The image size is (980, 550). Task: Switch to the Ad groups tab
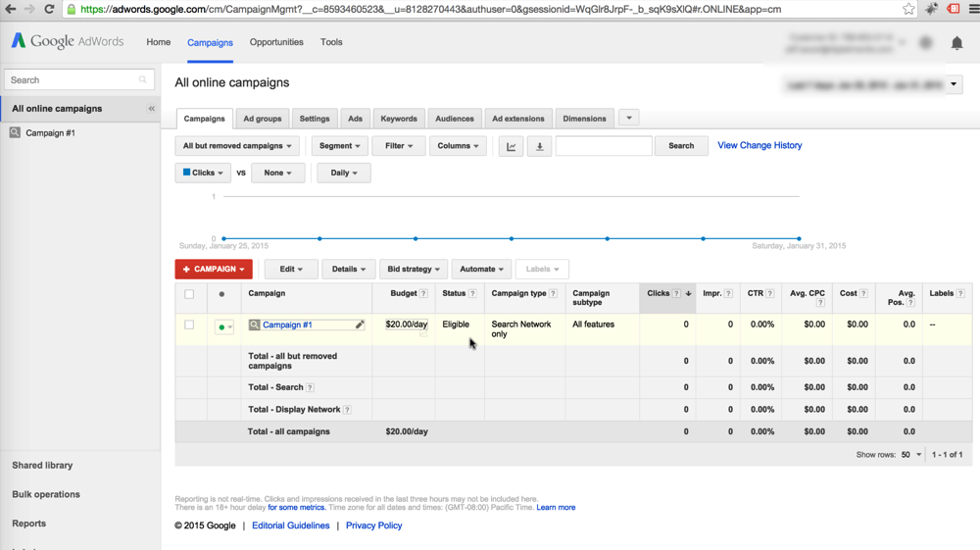[x=263, y=119]
